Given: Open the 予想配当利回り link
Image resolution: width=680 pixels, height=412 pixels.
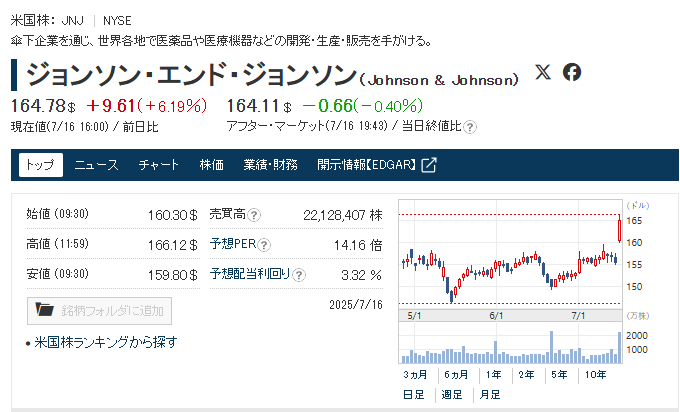Looking at the screenshot, I should point(250,274).
